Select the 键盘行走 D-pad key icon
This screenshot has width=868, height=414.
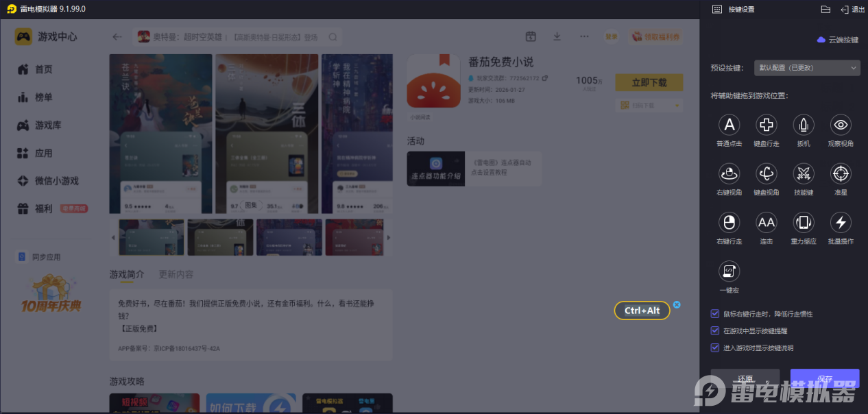767,125
